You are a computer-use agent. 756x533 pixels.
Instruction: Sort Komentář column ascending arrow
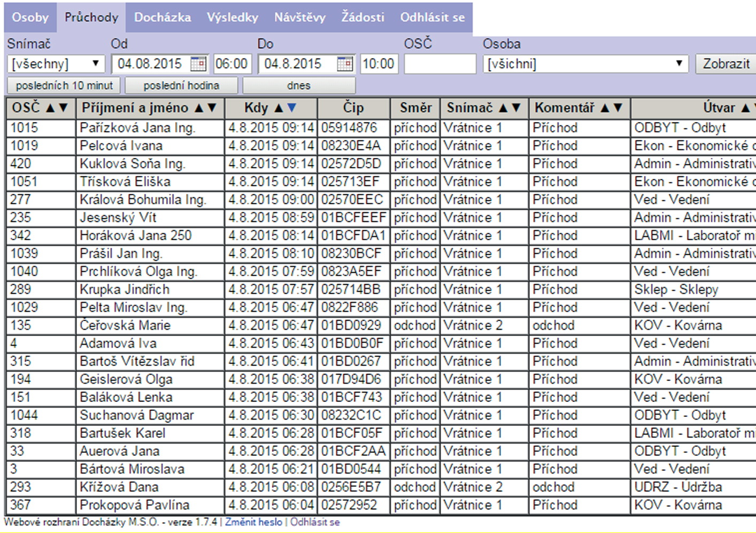tap(605, 108)
